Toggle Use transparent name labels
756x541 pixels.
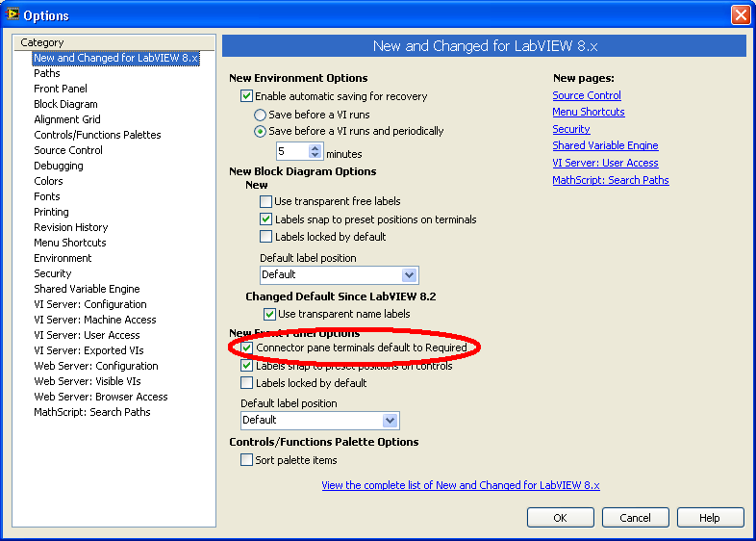tap(269, 314)
